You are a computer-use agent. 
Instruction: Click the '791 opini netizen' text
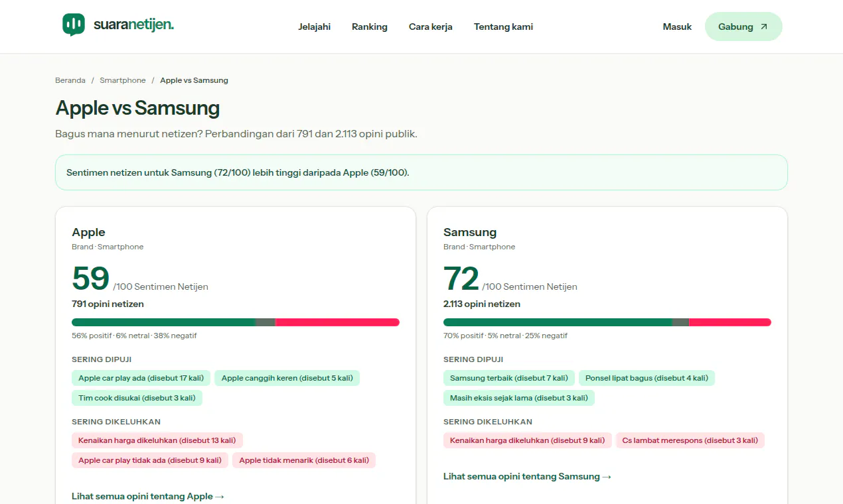(108, 304)
